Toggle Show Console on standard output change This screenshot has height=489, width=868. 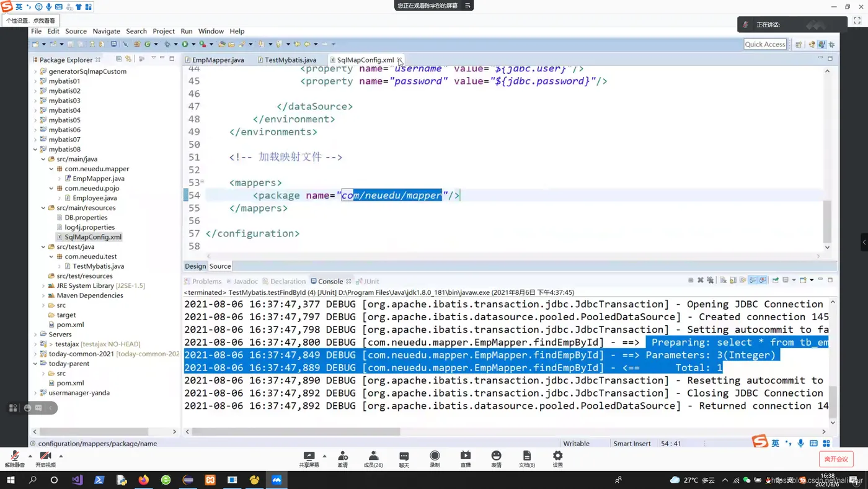pyautogui.click(x=753, y=280)
